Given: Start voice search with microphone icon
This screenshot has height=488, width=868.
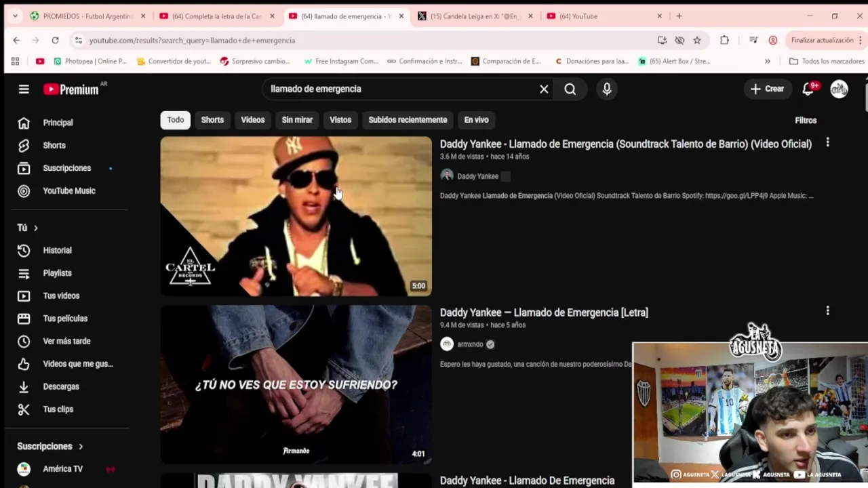Looking at the screenshot, I should pos(607,89).
